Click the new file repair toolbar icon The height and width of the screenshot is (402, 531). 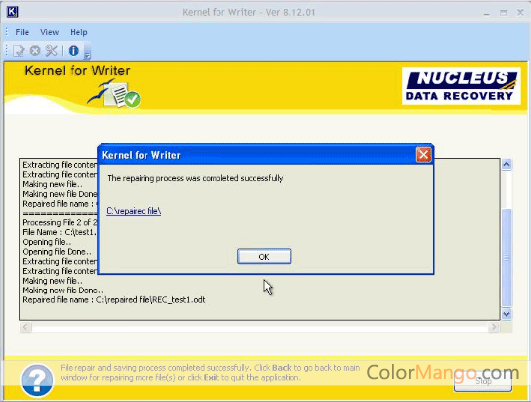coord(18,51)
